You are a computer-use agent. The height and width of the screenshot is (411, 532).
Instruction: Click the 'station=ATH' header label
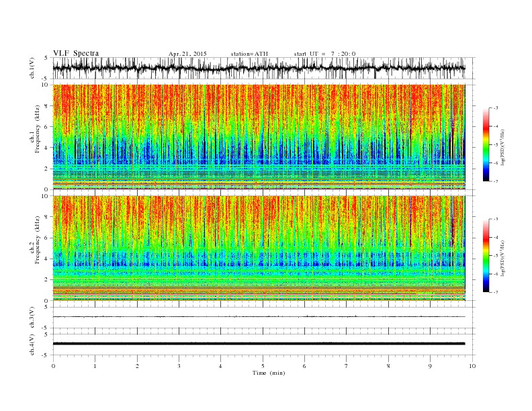(249, 54)
